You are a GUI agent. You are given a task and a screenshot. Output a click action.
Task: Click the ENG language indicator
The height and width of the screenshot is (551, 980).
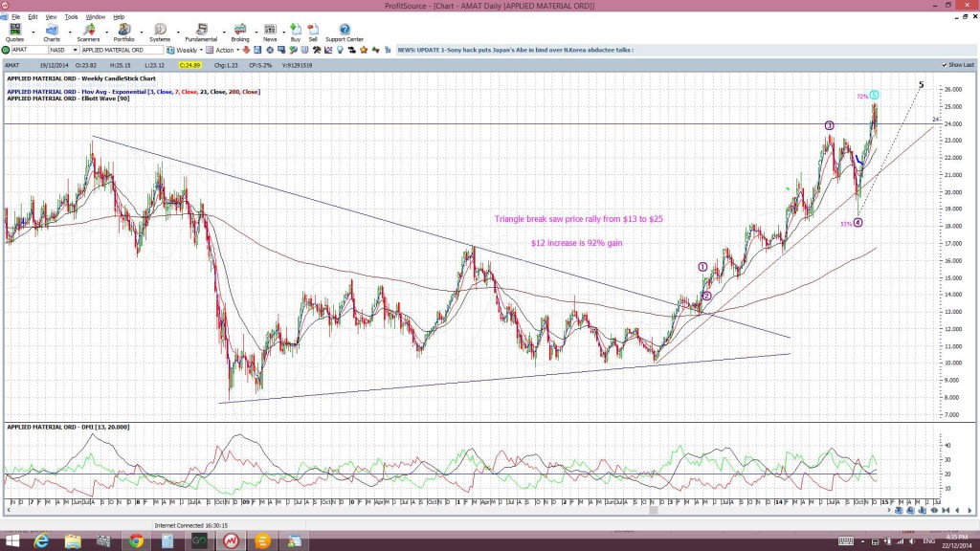tap(928, 541)
